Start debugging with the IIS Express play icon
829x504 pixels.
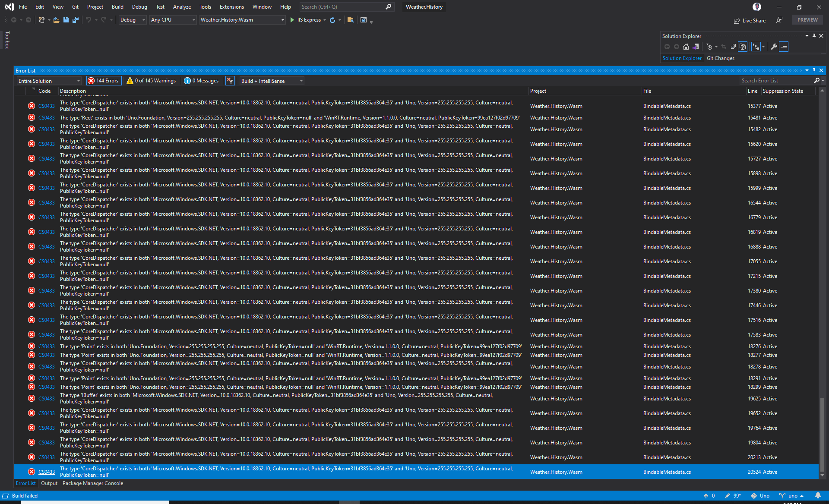click(x=292, y=20)
